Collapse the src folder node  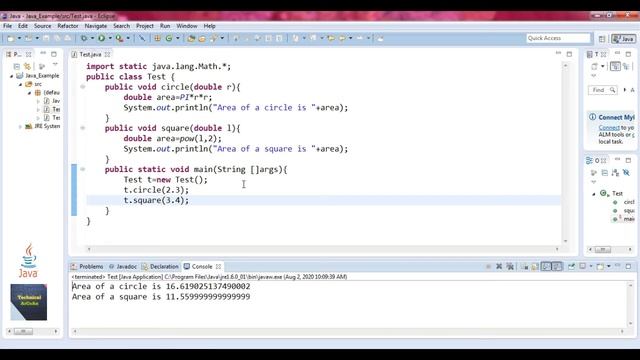[20, 84]
